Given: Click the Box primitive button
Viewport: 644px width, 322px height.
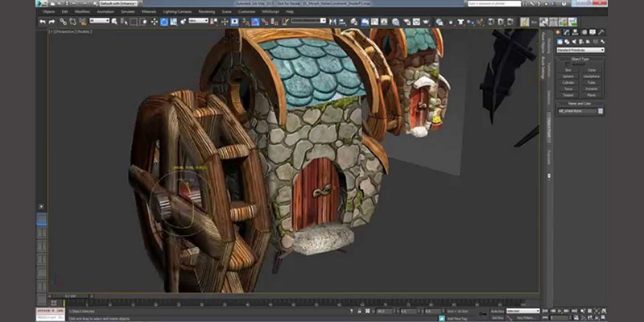Looking at the screenshot, I should [x=568, y=70].
